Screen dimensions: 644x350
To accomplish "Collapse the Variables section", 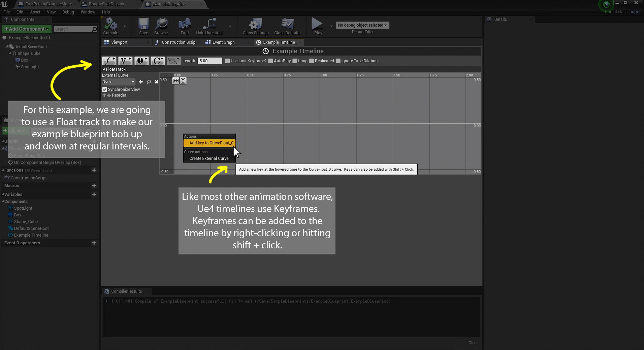I will click(2, 195).
